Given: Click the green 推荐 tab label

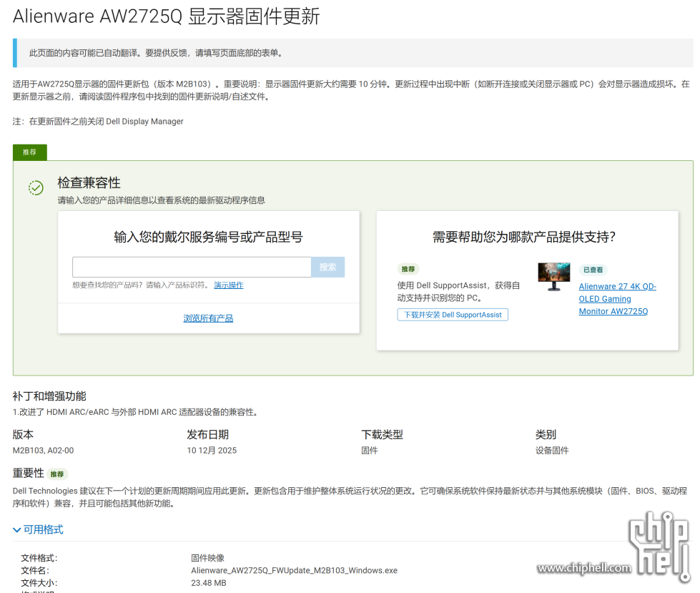Looking at the screenshot, I should pyautogui.click(x=29, y=152).
